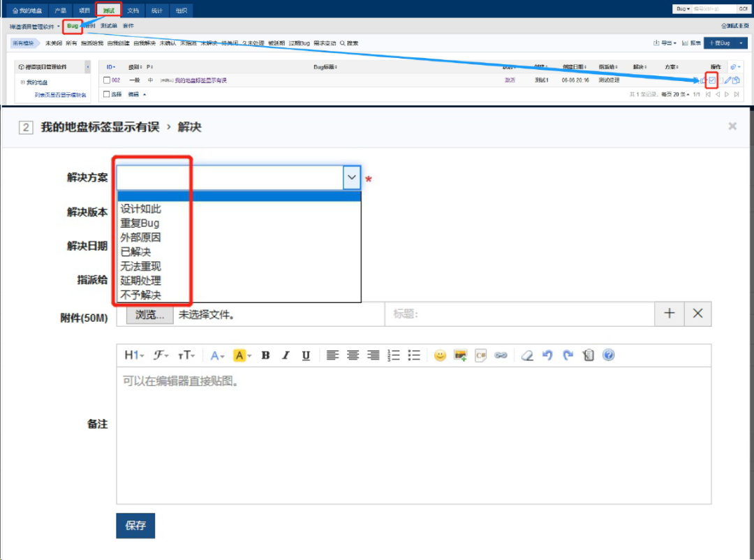
Task: Expand the arrow beside 提Bug button
Action: (741, 43)
